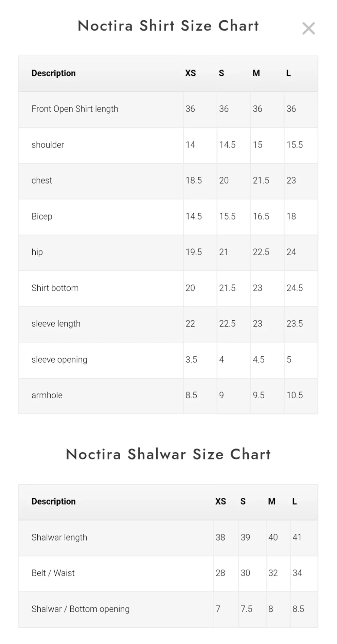This screenshot has width=337, height=644.
Task: Select the XS column header in shirt chart
Action: click(x=190, y=73)
